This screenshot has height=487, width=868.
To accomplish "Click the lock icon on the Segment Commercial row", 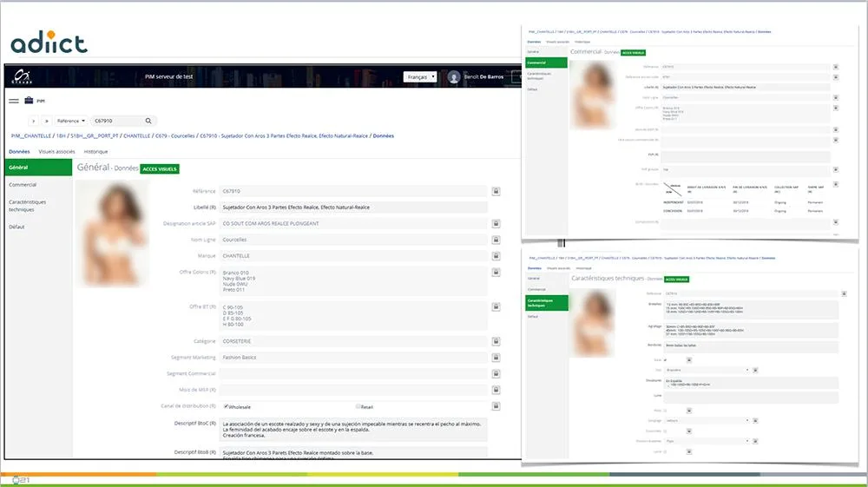I will coord(496,373).
